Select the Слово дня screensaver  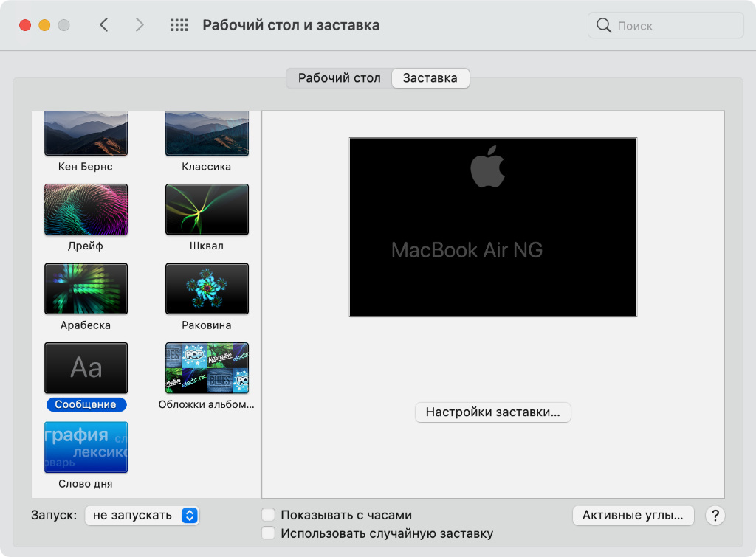(86, 447)
